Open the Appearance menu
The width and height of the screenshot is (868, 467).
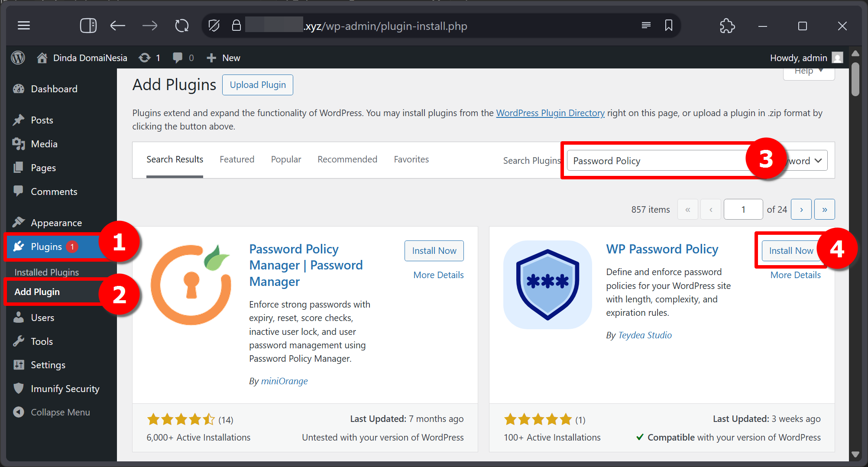pos(56,223)
